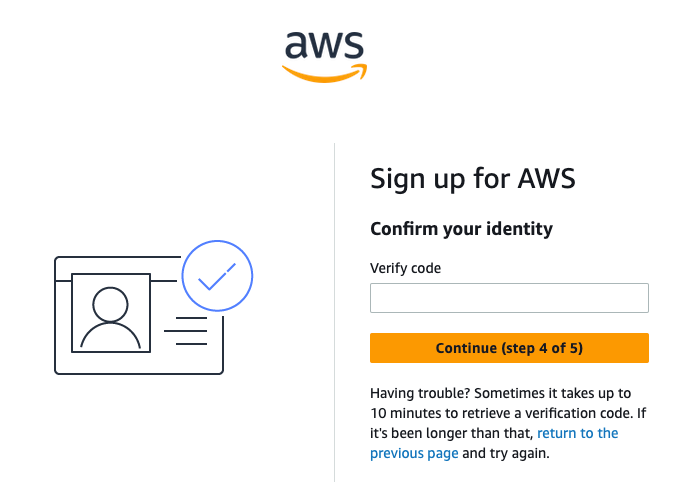
Task: Click the "Having trouble?" help text
Action: tap(420, 393)
